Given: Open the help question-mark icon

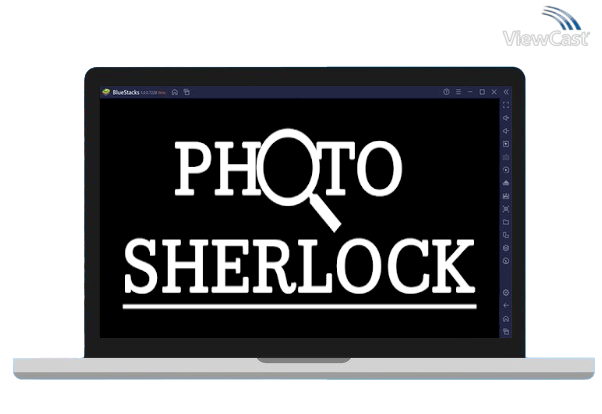Looking at the screenshot, I should click(446, 92).
